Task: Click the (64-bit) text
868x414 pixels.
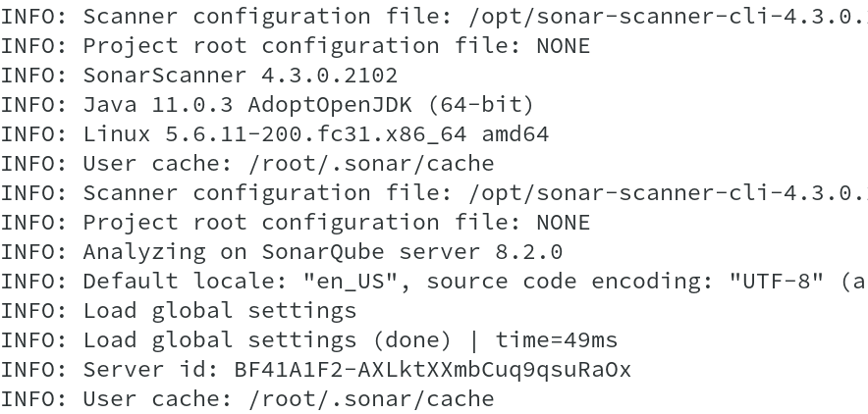Action: 481,104
